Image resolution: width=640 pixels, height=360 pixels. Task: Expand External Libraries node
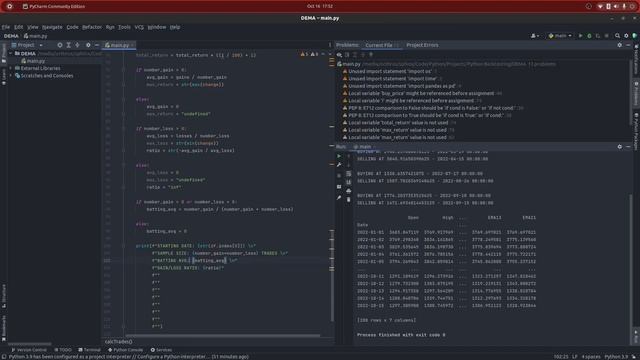pyautogui.click(x=11, y=68)
